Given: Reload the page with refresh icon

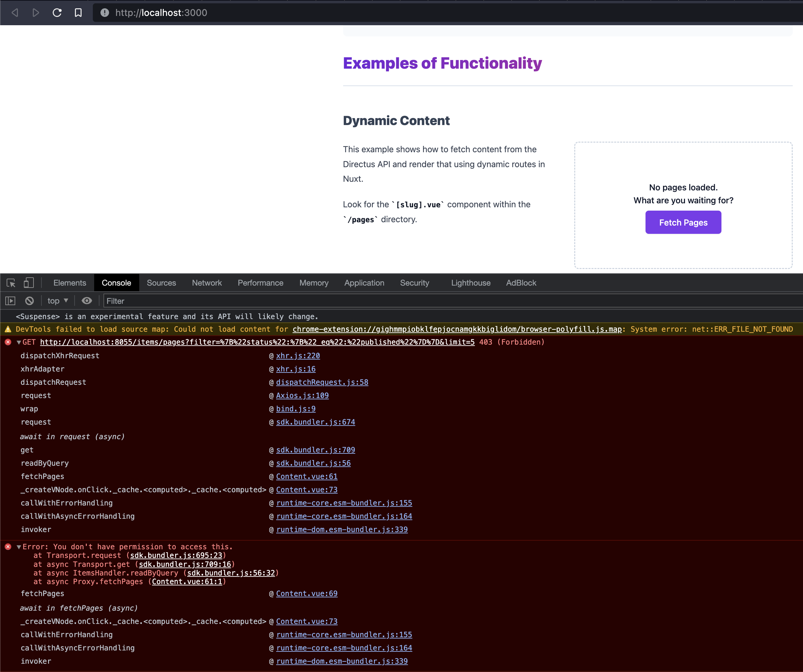Looking at the screenshot, I should click(x=57, y=13).
